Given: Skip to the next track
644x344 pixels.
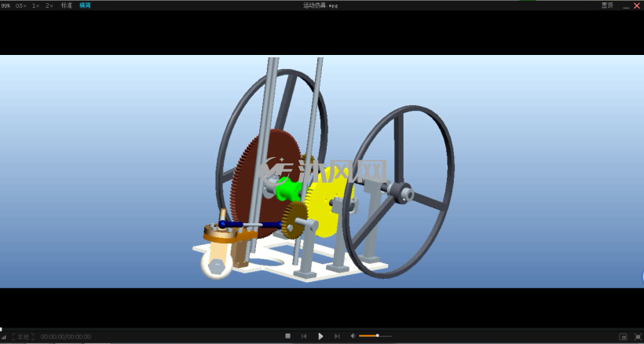Looking at the screenshot, I should point(337,336).
